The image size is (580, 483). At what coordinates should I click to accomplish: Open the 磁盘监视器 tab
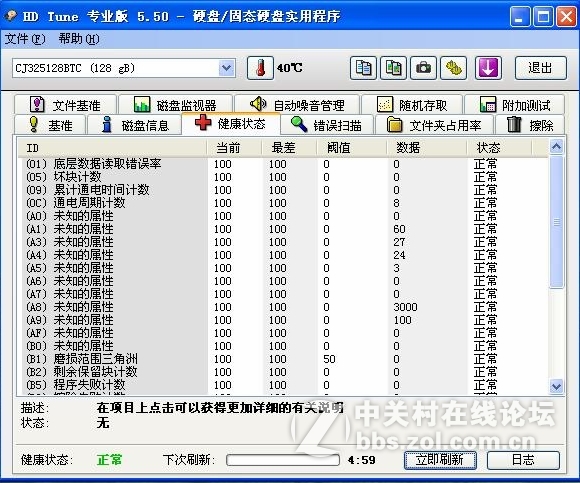(x=175, y=105)
